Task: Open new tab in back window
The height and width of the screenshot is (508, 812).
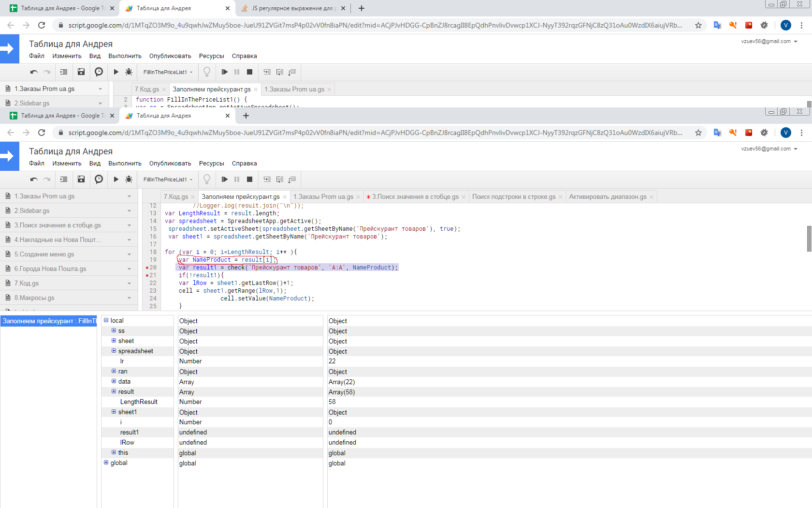Action: point(362,8)
